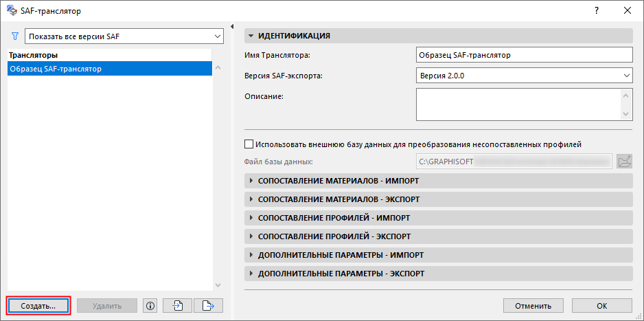Enable external database for unmapped profiles

pyautogui.click(x=249, y=144)
